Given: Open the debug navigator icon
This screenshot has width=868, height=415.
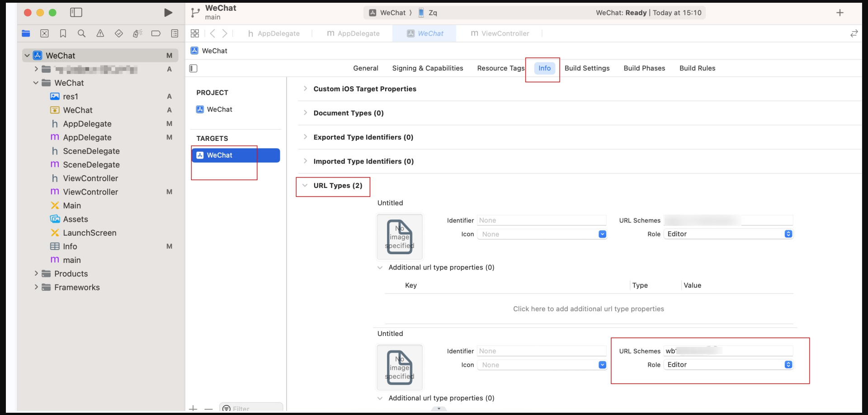Looking at the screenshot, I should (137, 33).
